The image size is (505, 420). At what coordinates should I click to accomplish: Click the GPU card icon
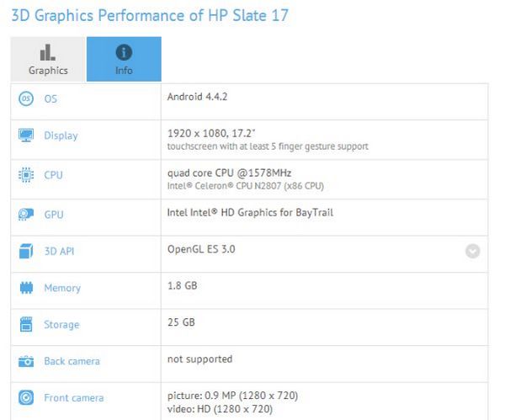tap(25, 214)
